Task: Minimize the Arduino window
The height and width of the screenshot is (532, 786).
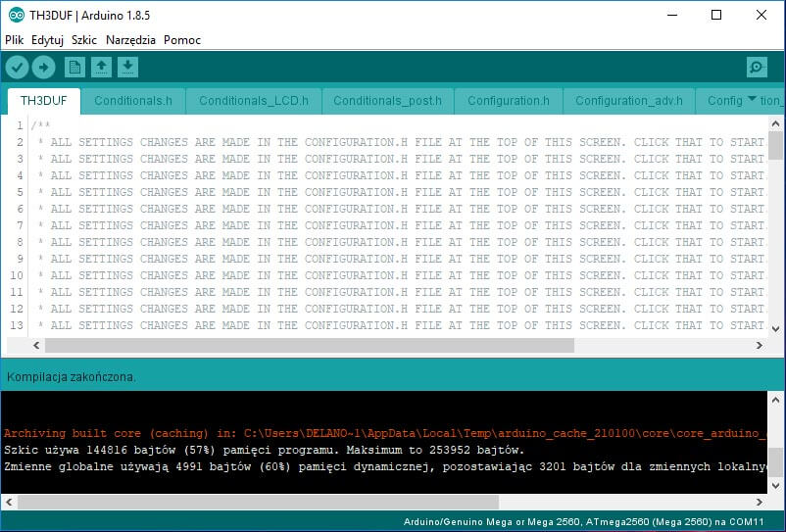Action: point(672,15)
